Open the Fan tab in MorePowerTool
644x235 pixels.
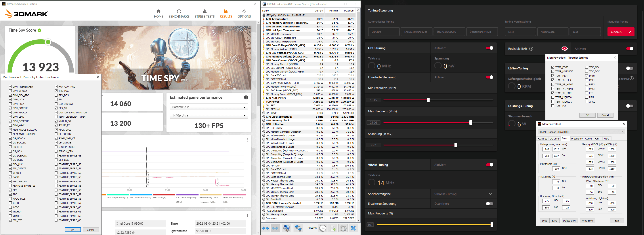596,139
